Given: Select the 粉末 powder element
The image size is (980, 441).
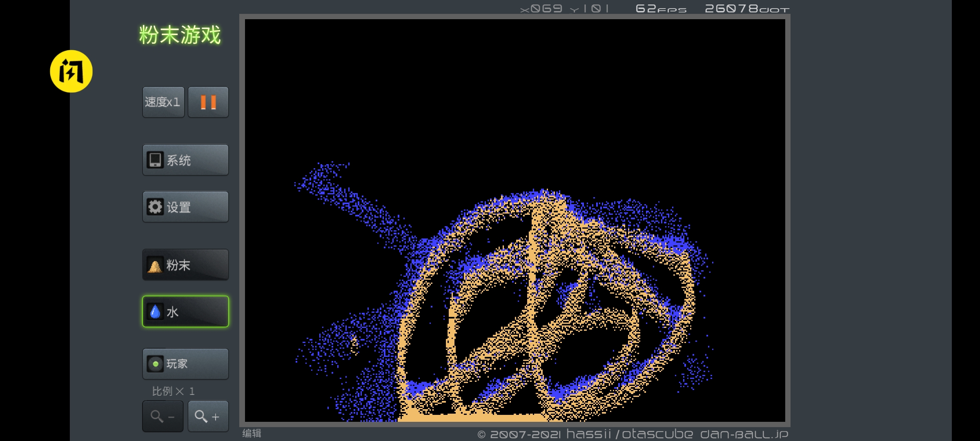Looking at the screenshot, I should coord(185,265).
